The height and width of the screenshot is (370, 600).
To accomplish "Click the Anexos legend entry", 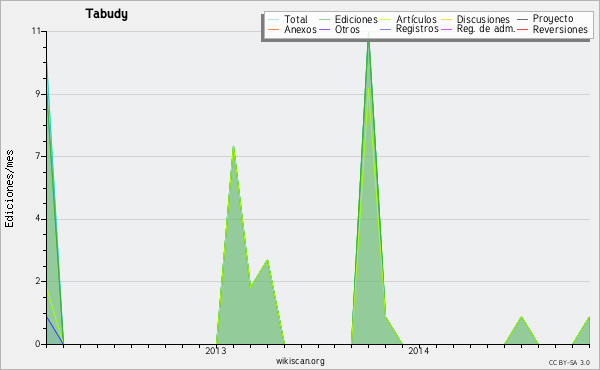I will point(300,29).
